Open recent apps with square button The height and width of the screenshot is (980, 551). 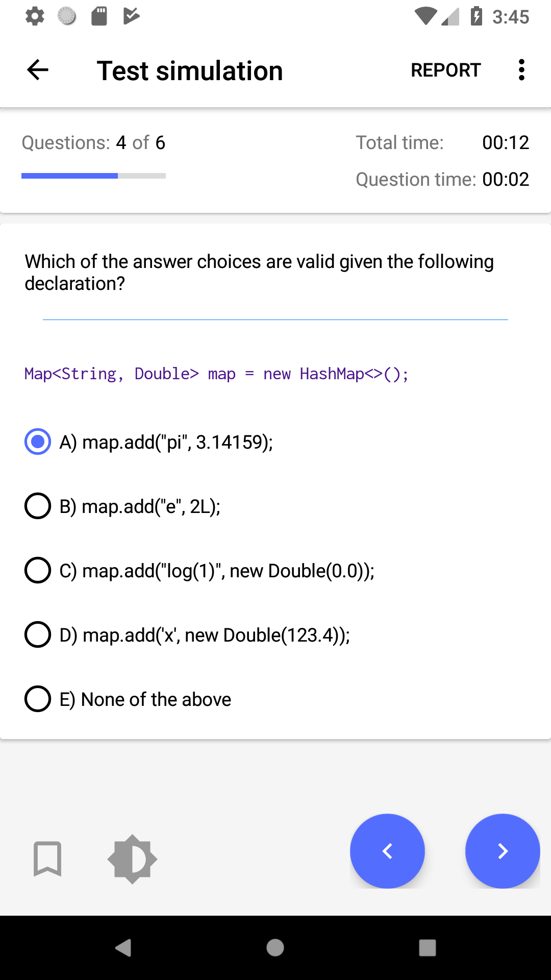[427, 948]
